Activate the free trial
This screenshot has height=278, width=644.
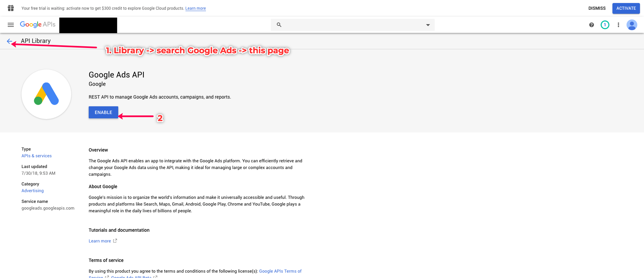pos(626,8)
